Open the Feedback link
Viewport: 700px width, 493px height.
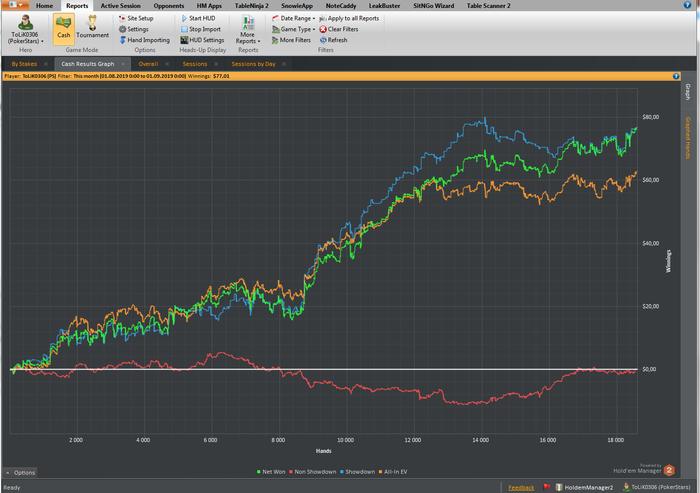[x=521, y=488]
